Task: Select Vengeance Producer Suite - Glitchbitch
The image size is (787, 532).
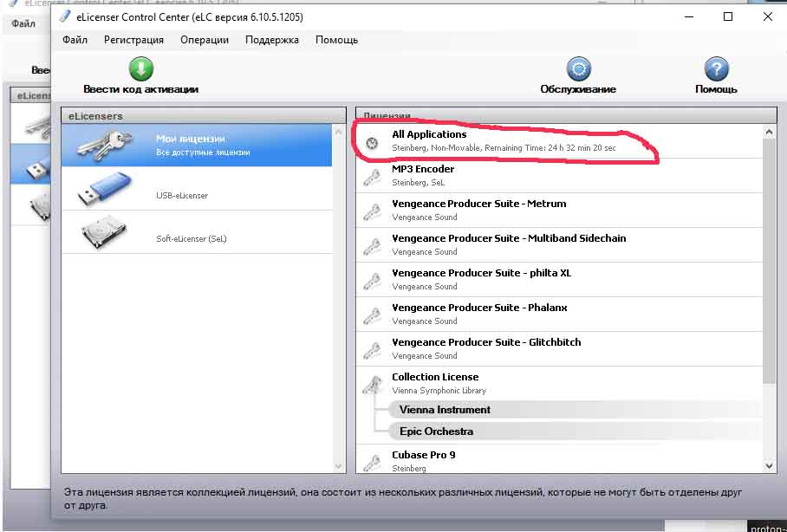Action: 559,349
